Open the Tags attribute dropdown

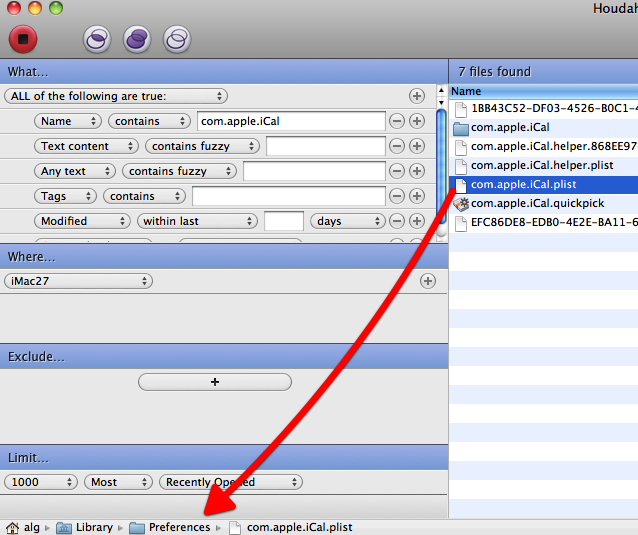tap(66, 196)
